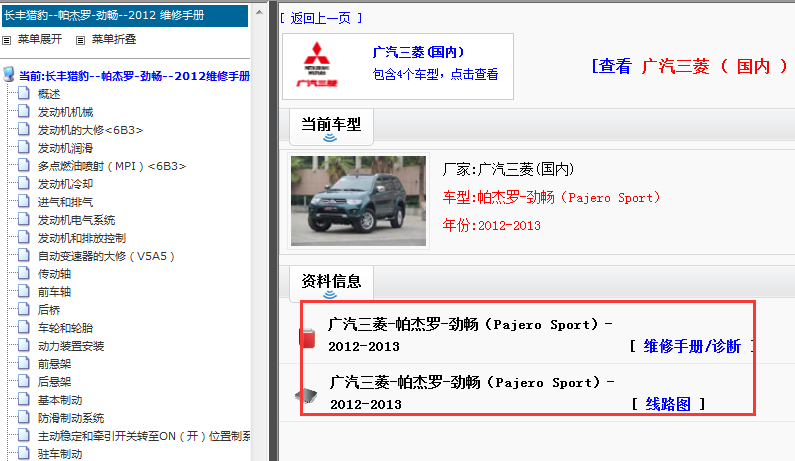Open 驻车制动 tree entry
The height and width of the screenshot is (461, 795).
pos(60,454)
